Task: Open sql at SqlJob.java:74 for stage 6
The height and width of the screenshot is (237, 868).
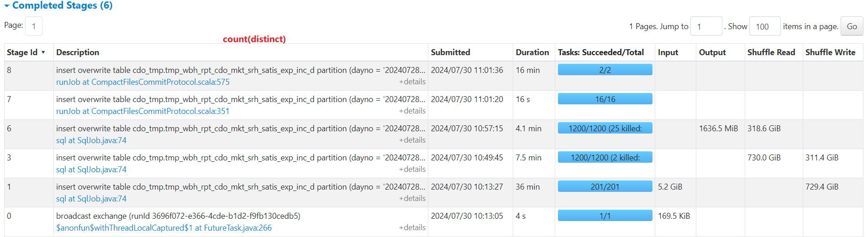Action: [x=91, y=140]
